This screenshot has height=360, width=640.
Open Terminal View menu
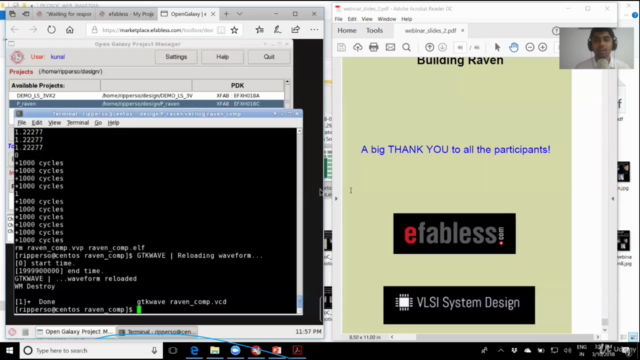[x=54, y=122]
